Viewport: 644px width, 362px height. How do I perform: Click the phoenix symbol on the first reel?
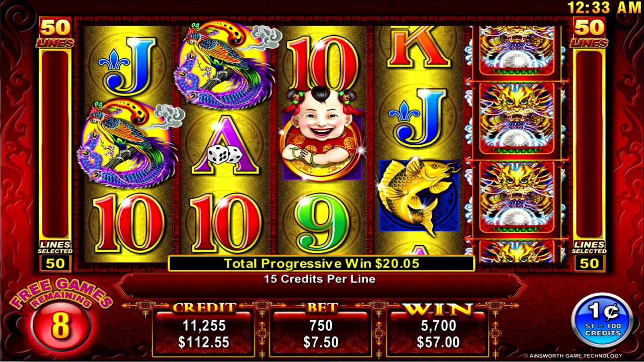pos(130,144)
